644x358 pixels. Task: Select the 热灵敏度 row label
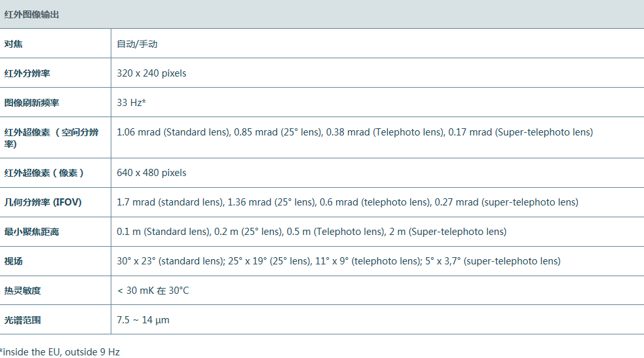tap(22, 291)
